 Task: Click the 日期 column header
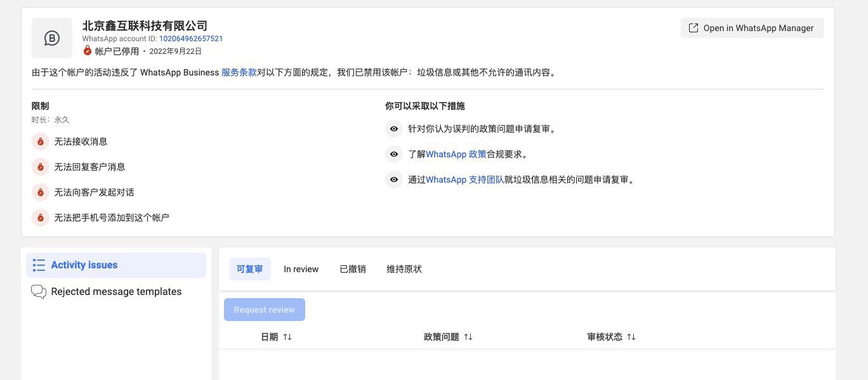coord(270,337)
